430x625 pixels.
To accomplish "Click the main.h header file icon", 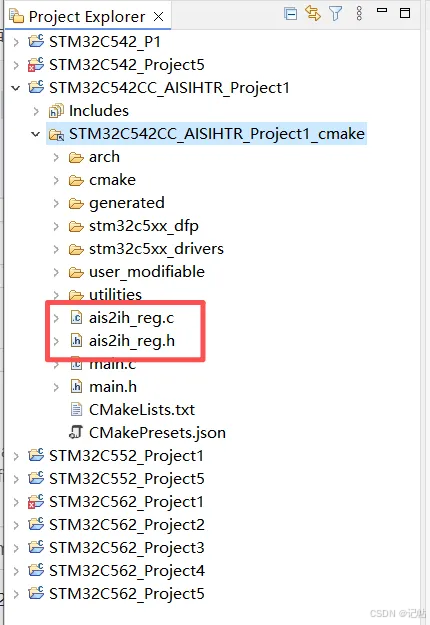I will tap(76, 387).
